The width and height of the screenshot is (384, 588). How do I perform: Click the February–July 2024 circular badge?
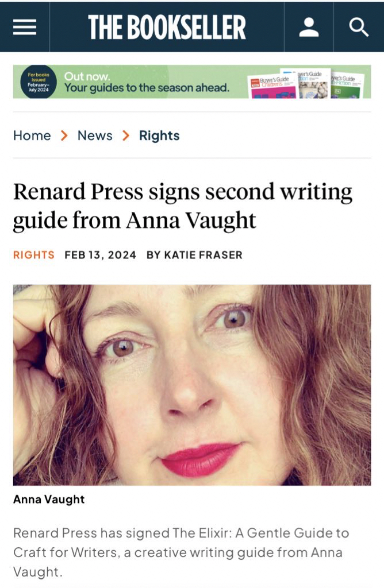click(39, 82)
